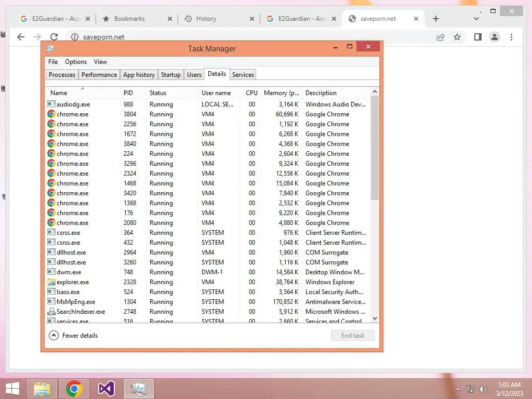This screenshot has width=532, height=399.
Task: Open the tab search dropdown chevron
Action: click(x=476, y=19)
